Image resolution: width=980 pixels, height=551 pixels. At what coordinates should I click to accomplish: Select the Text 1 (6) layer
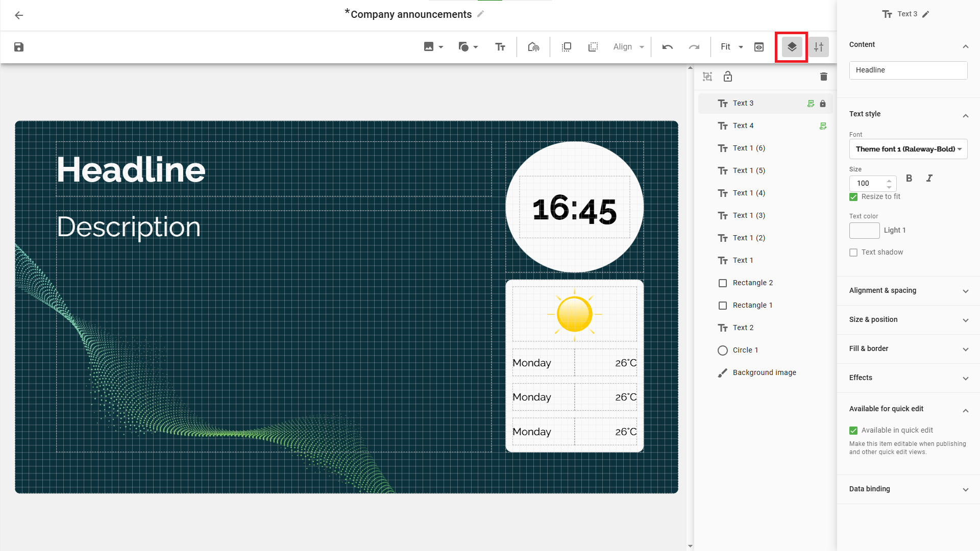(765, 148)
